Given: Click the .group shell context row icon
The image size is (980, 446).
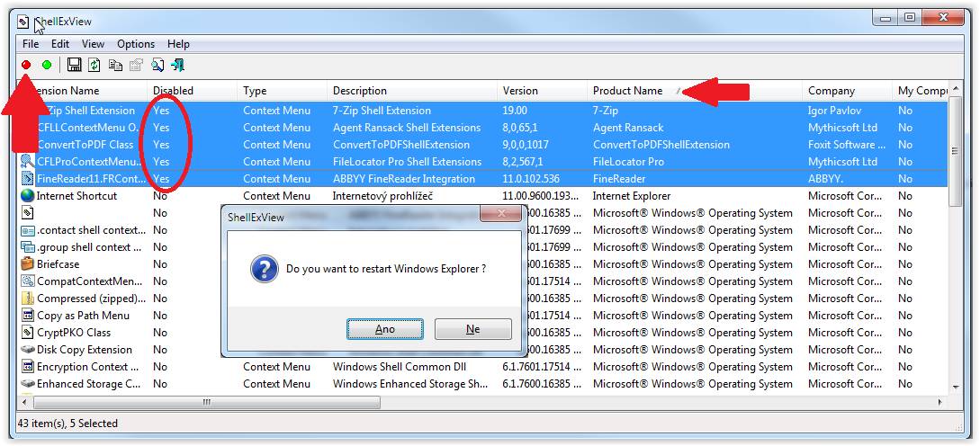Looking at the screenshot, I should 28,247.
